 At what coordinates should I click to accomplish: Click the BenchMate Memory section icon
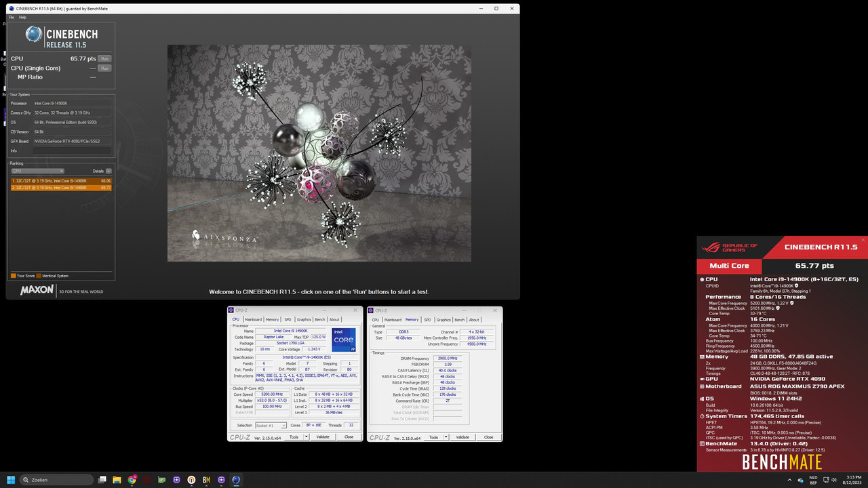[702, 357]
